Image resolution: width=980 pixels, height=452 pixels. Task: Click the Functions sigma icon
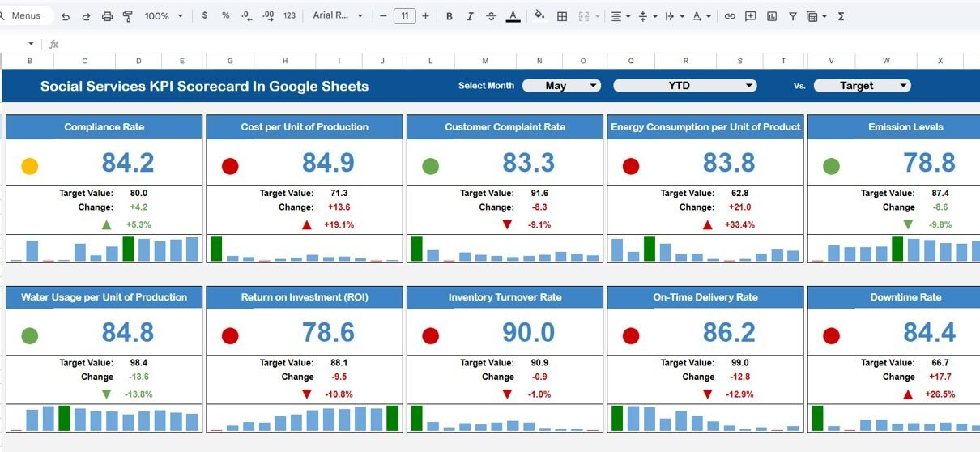[841, 16]
